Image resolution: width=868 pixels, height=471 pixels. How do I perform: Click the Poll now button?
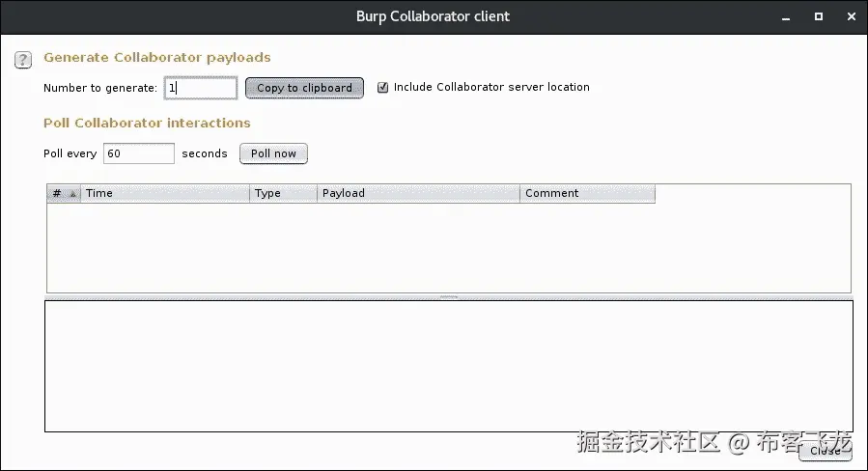click(273, 153)
